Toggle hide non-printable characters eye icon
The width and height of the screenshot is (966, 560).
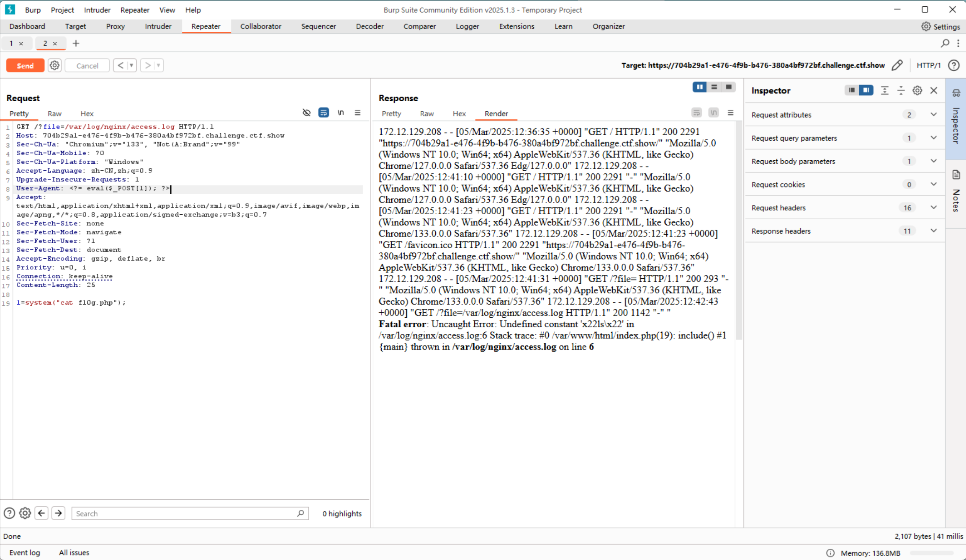[306, 113]
